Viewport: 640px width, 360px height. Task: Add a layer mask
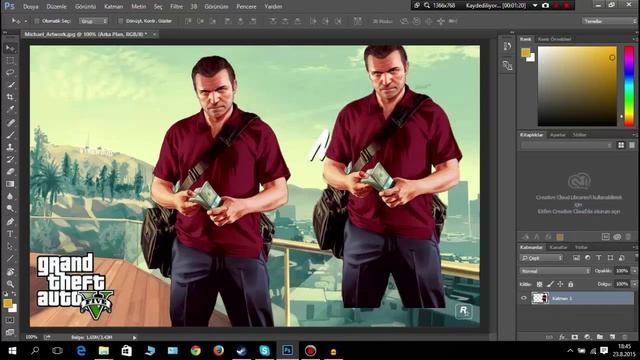575,337
